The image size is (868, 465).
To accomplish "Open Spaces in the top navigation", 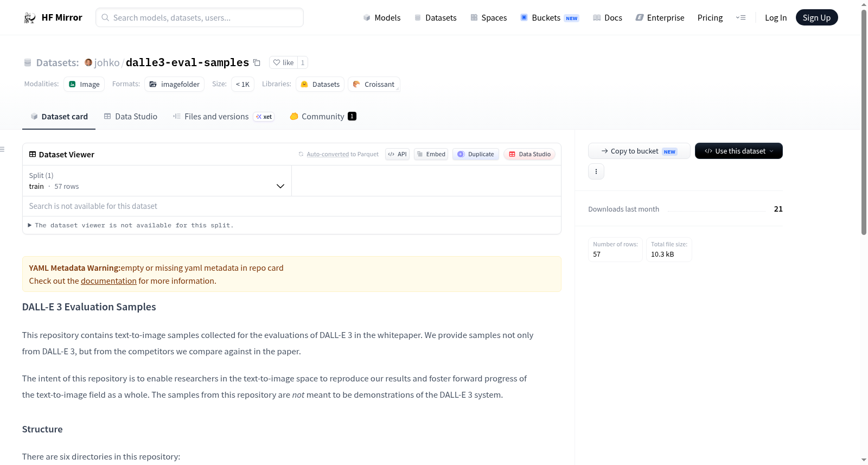I will point(489,18).
